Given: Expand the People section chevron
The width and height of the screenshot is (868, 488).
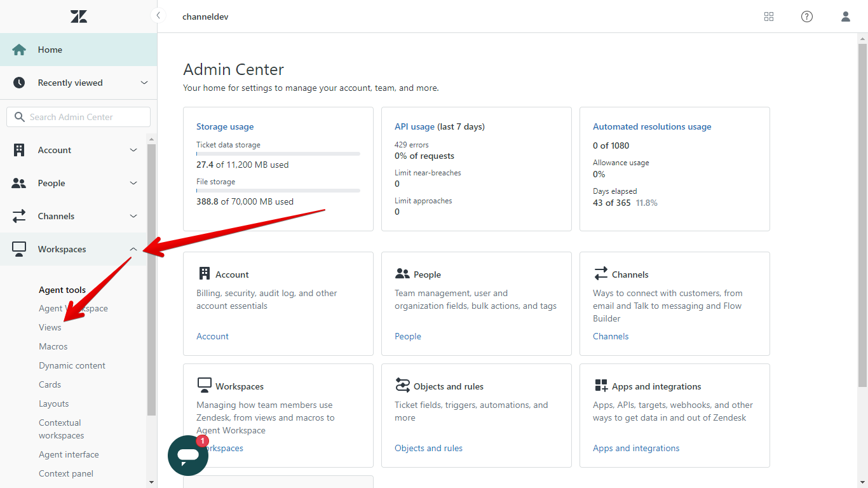Looking at the screenshot, I should pyautogui.click(x=133, y=183).
